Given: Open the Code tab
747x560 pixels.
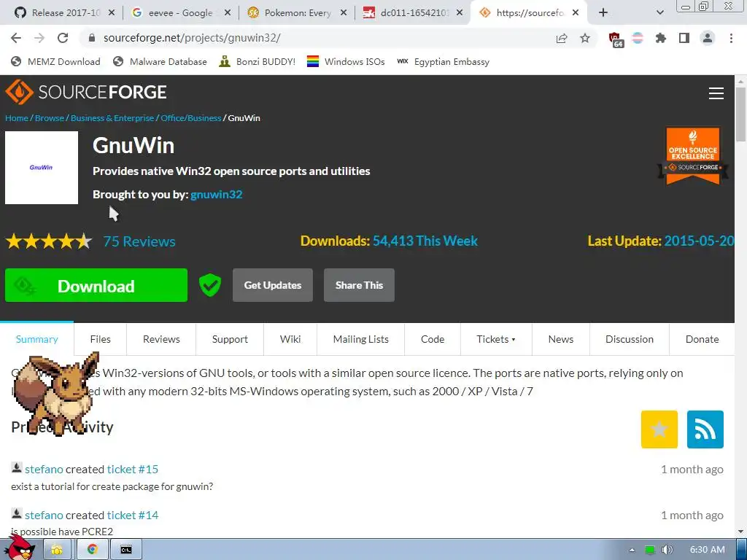Looking at the screenshot, I should [x=433, y=339].
